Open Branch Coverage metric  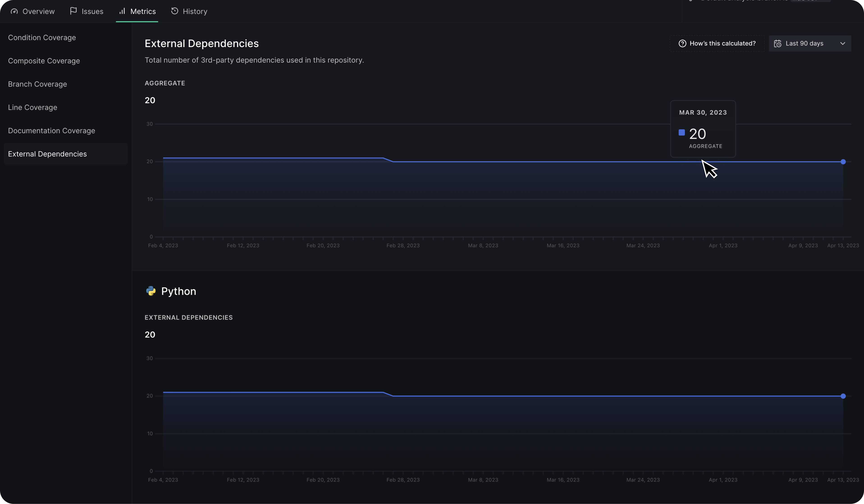(x=37, y=84)
